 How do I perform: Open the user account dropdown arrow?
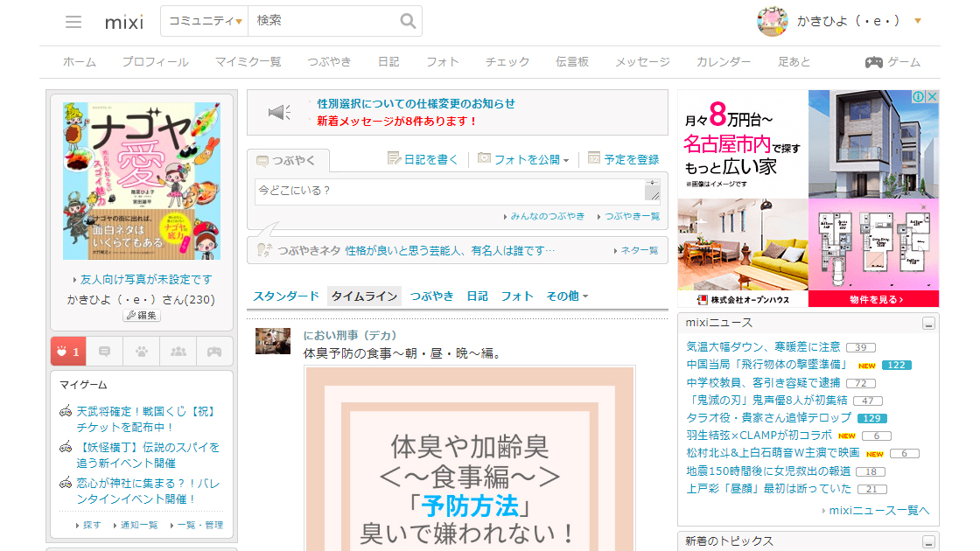[917, 21]
